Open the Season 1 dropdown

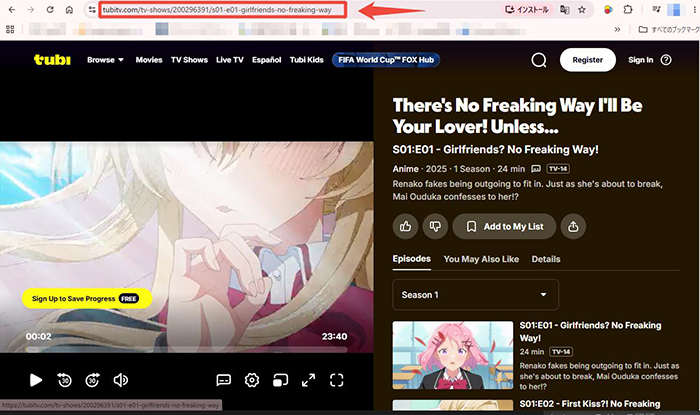point(475,295)
